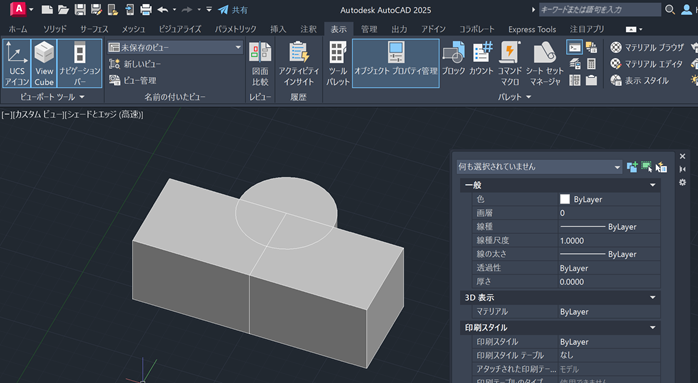
Task: Open the カウント palette
Action: (481, 59)
